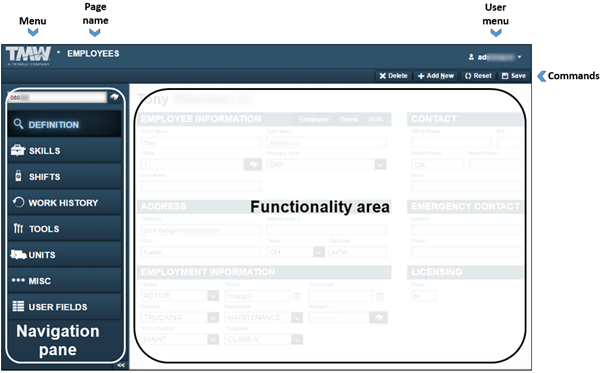Open the Hired date calendar icon
This screenshot has height=373, width=601.
pos(296,296)
